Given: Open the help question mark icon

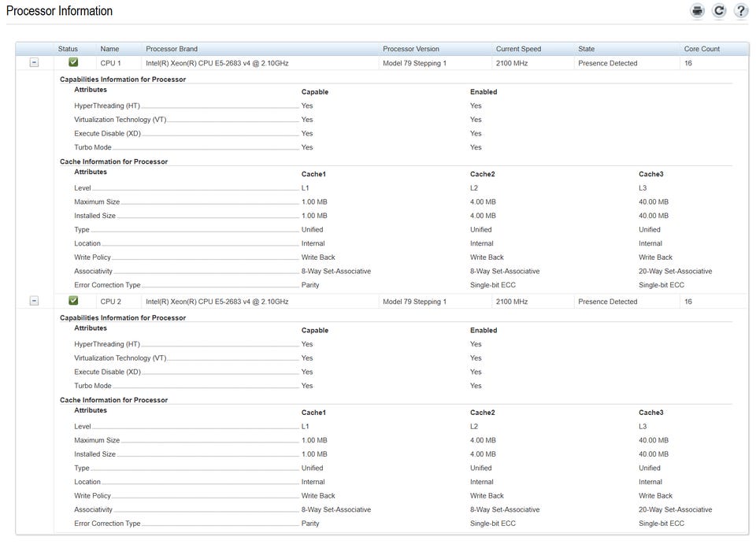Looking at the screenshot, I should pos(740,10).
